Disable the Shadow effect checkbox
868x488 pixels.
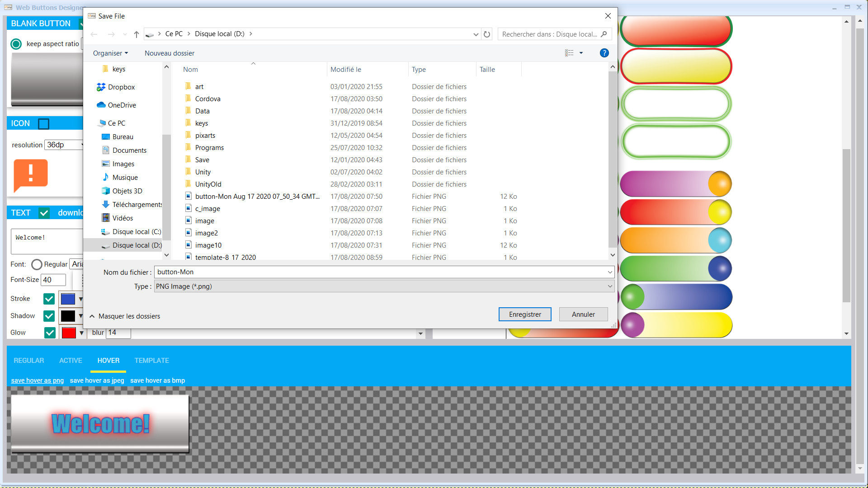coord(49,316)
